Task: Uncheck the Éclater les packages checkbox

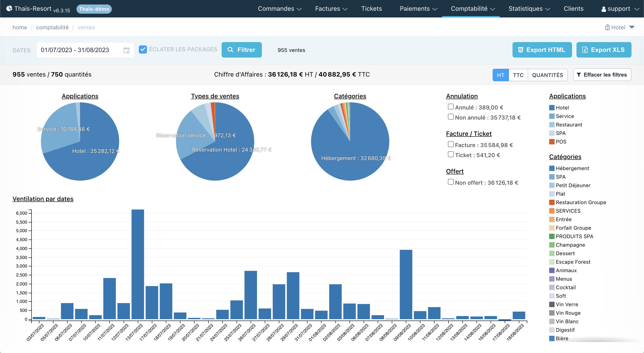Action: coord(143,49)
